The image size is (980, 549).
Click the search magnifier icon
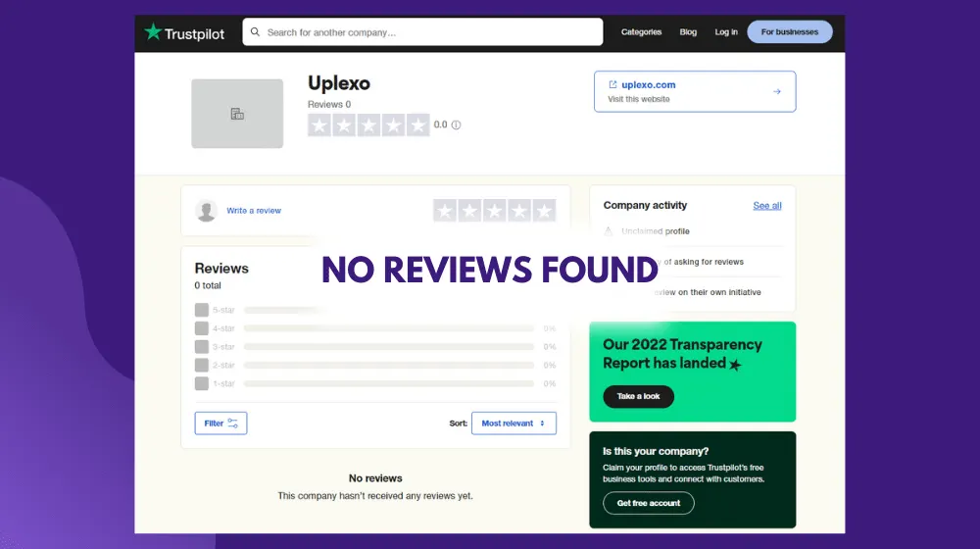coord(255,32)
